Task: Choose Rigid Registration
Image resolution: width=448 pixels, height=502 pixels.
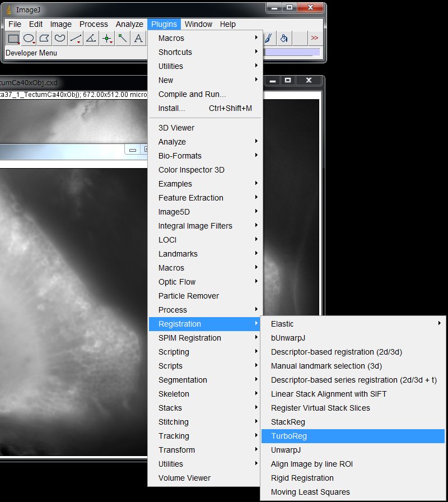Action: 353,478
